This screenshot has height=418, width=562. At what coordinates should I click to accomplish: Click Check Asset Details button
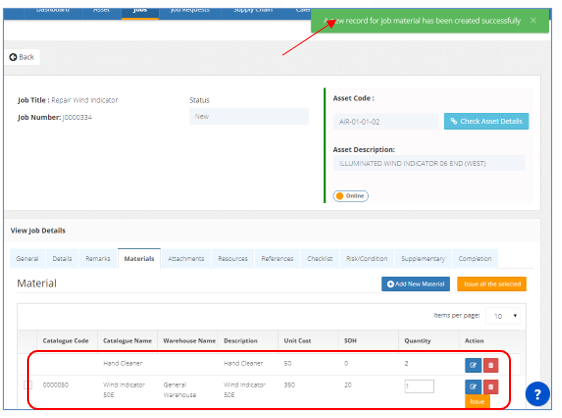[x=486, y=121]
